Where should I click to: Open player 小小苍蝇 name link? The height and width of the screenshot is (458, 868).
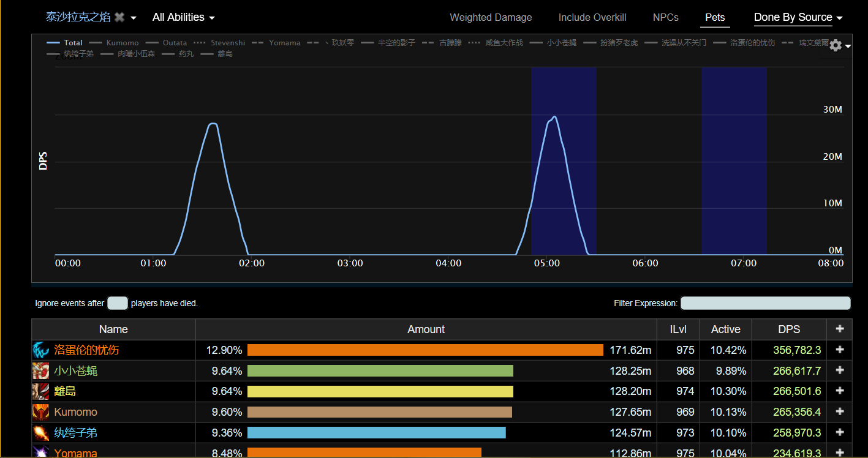click(75, 371)
